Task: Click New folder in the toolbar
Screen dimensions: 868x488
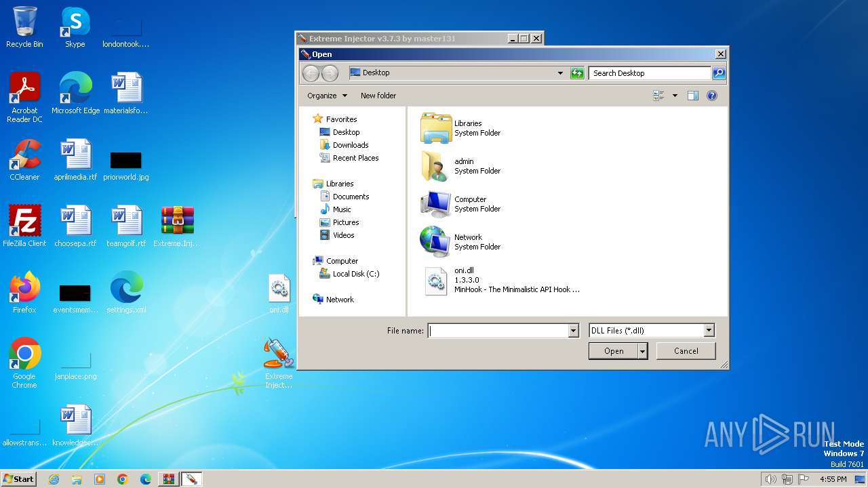Action: tap(378, 96)
